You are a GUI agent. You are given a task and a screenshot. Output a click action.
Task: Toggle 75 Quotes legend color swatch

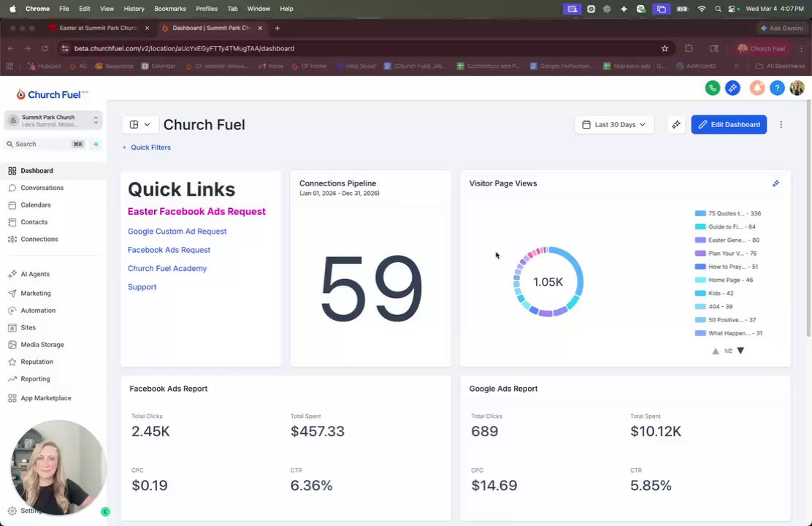pyautogui.click(x=700, y=213)
